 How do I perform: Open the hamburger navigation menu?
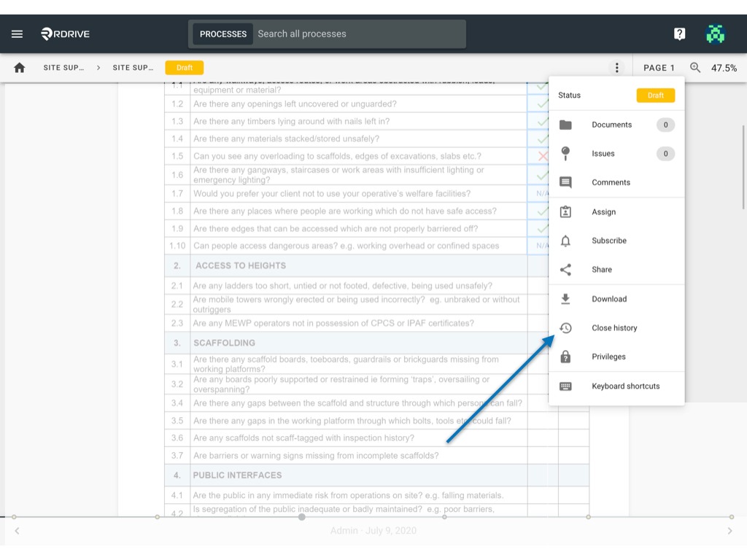click(x=18, y=34)
